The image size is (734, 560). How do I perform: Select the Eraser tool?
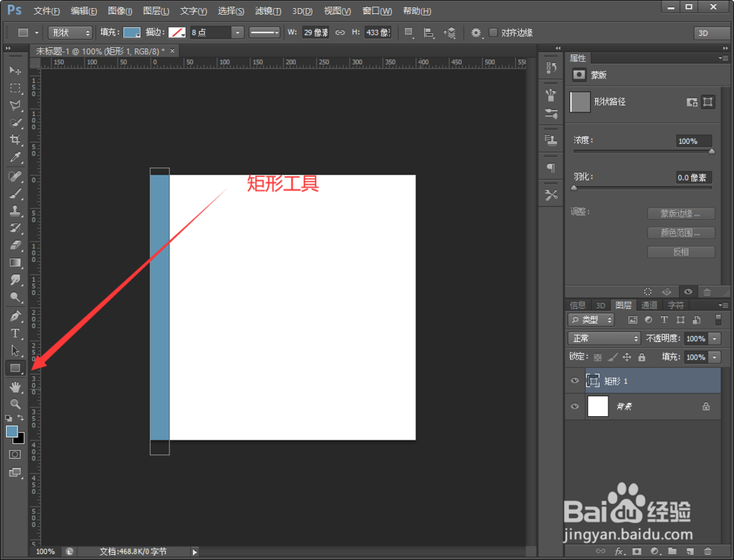[15, 245]
